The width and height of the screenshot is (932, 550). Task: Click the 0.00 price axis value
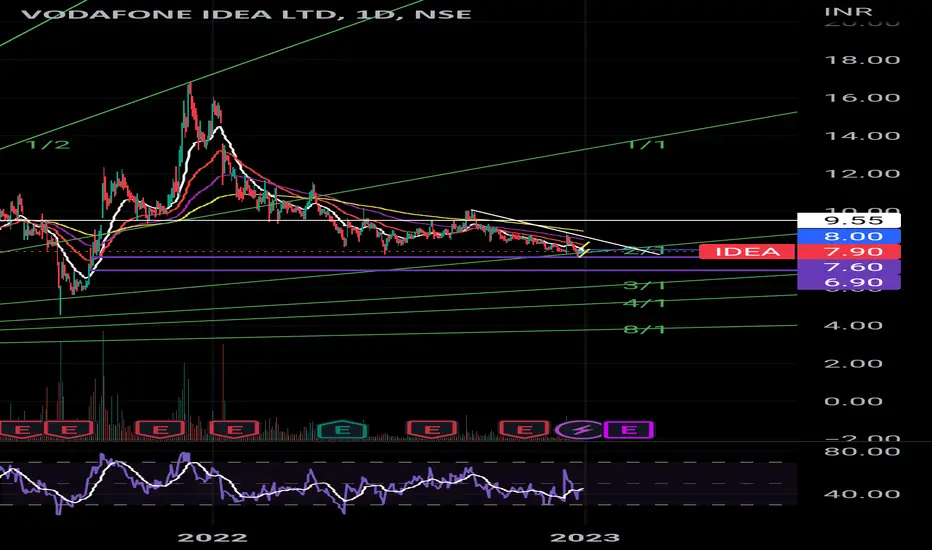[854, 402]
